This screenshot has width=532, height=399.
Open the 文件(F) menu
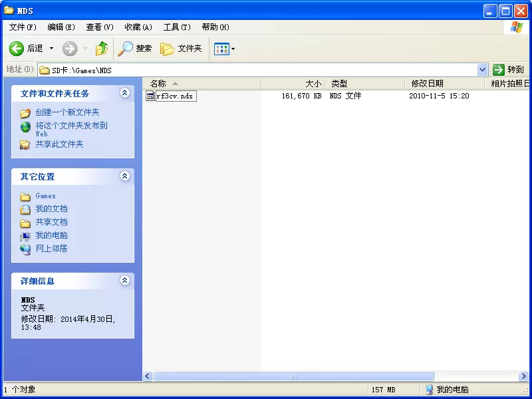coord(23,27)
